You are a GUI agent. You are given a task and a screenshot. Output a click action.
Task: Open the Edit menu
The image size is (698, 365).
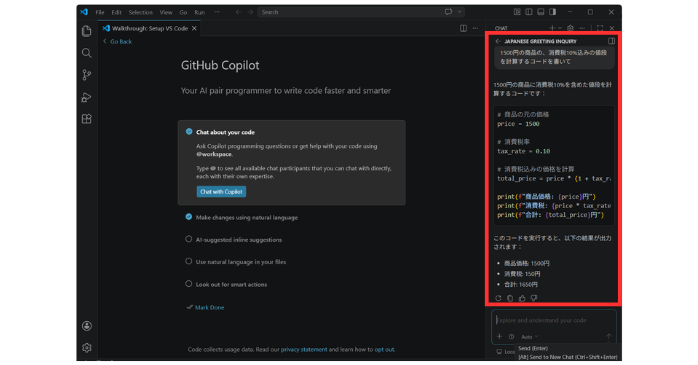pos(116,12)
